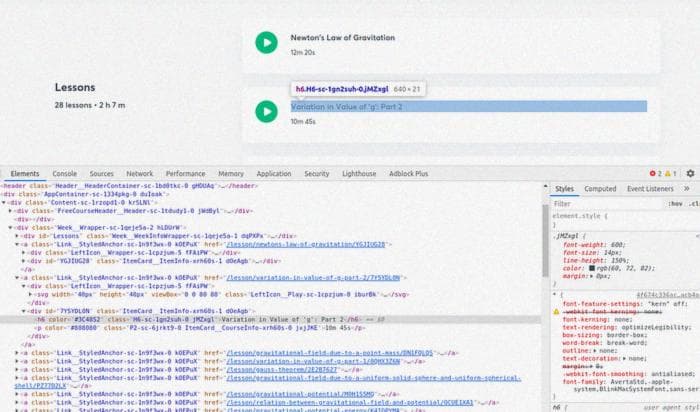The image size is (700, 412).
Task: Expand the outline shorthand property
Action: pyautogui.click(x=595, y=351)
